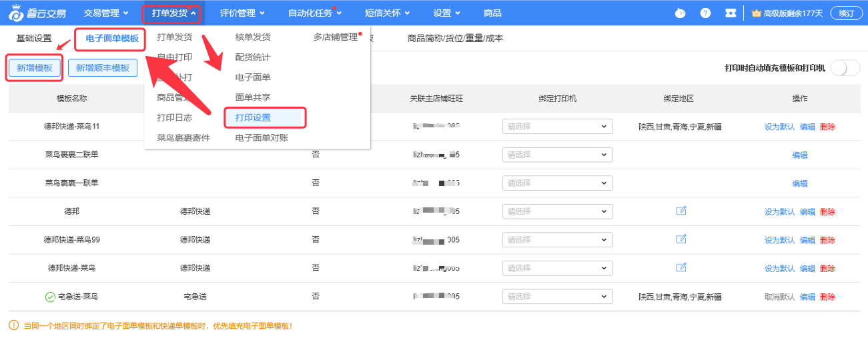Image resolution: width=868 pixels, height=340 pixels.
Task: Click the 新增顺丰模板 button
Action: [x=103, y=68]
